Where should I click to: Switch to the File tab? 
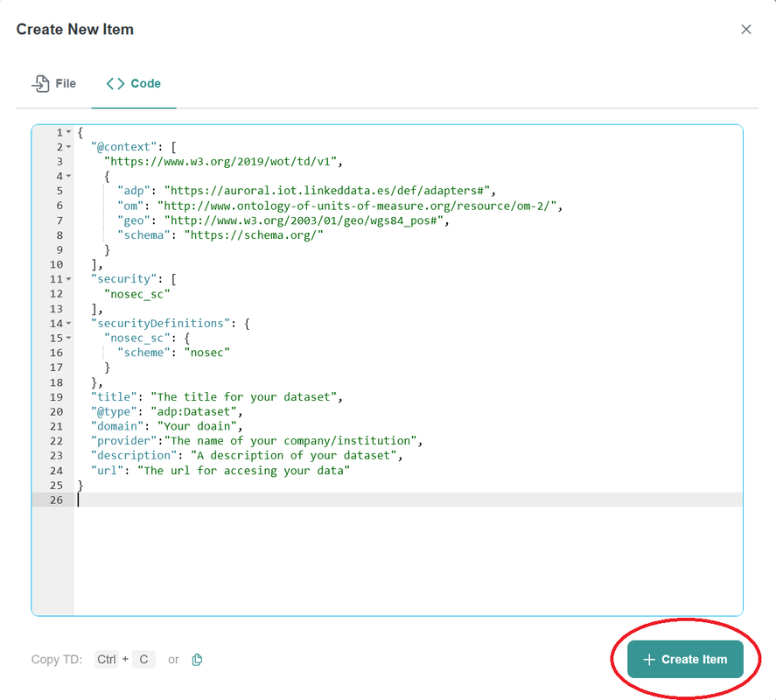click(54, 84)
